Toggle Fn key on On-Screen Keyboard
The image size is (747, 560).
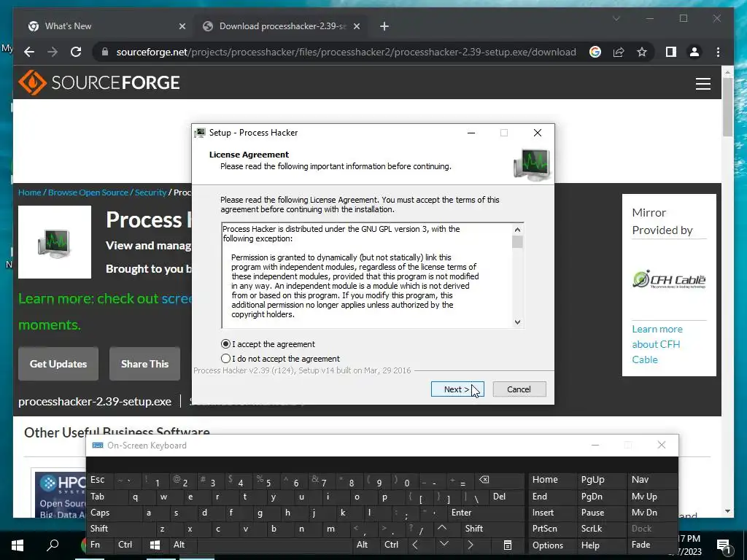point(100,545)
